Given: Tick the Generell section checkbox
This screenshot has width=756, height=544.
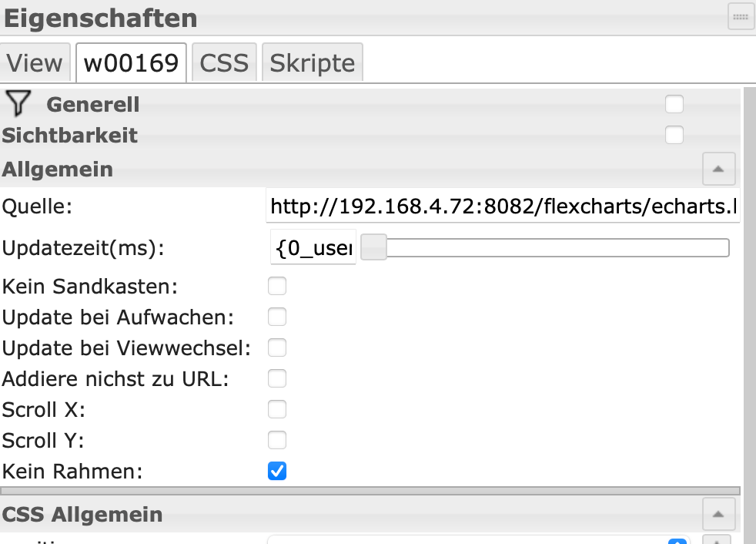Looking at the screenshot, I should pos(674,103).
